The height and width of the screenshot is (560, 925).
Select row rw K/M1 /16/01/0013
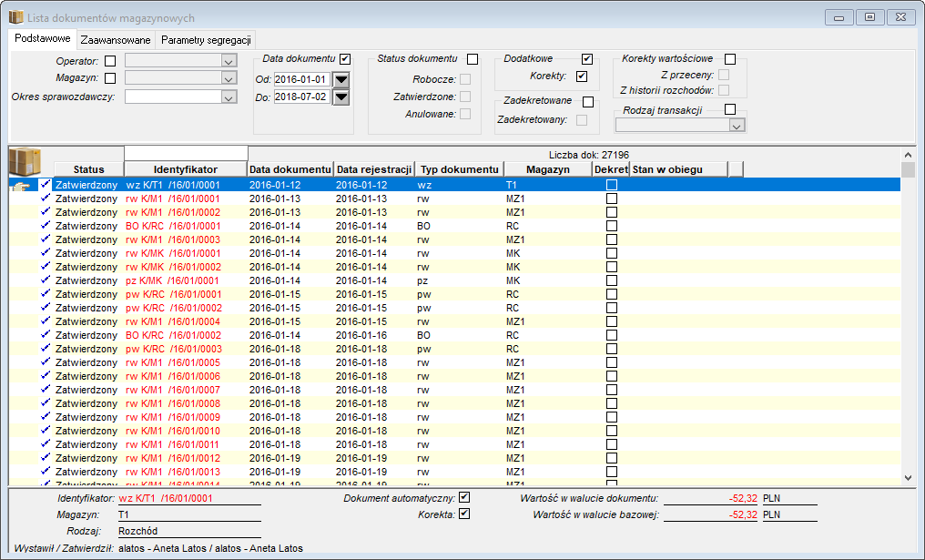(x=454, y=472)
